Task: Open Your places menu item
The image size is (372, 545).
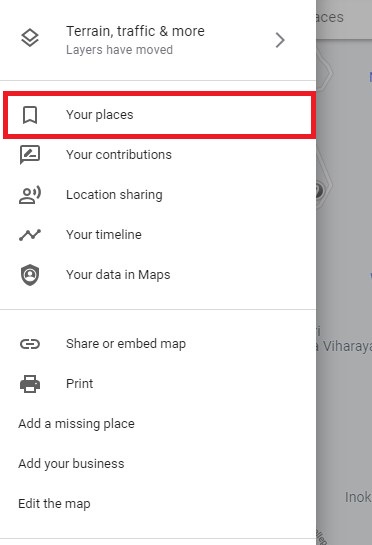Action: (160, 115)
